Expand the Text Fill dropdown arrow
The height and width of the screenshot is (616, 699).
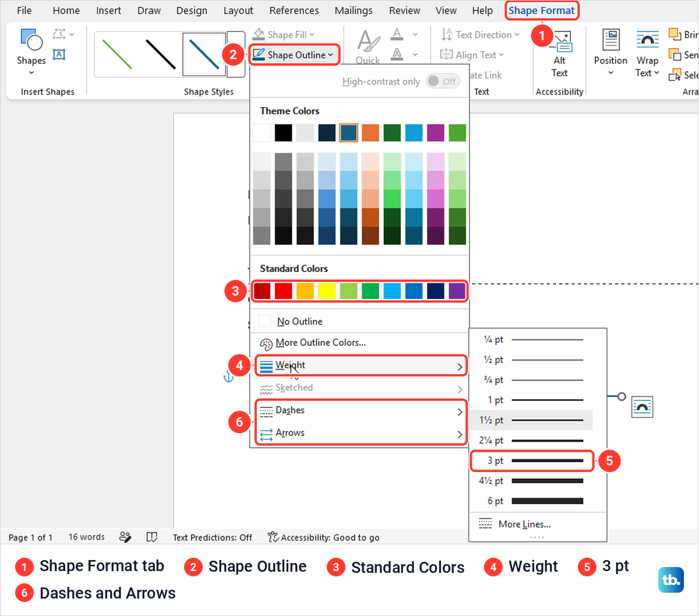tap(415, 35)
